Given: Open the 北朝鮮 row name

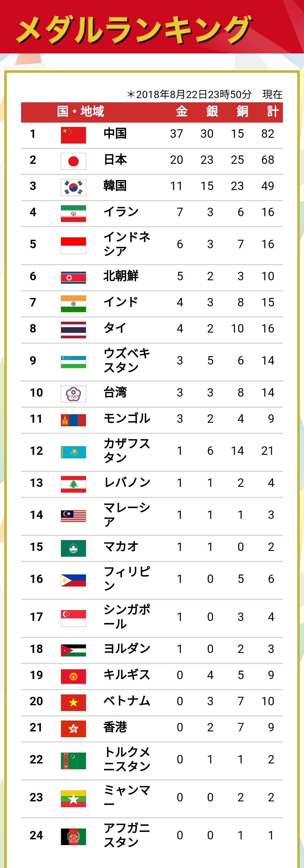Looking at the screenshot, I should click(x=121, y=276).
